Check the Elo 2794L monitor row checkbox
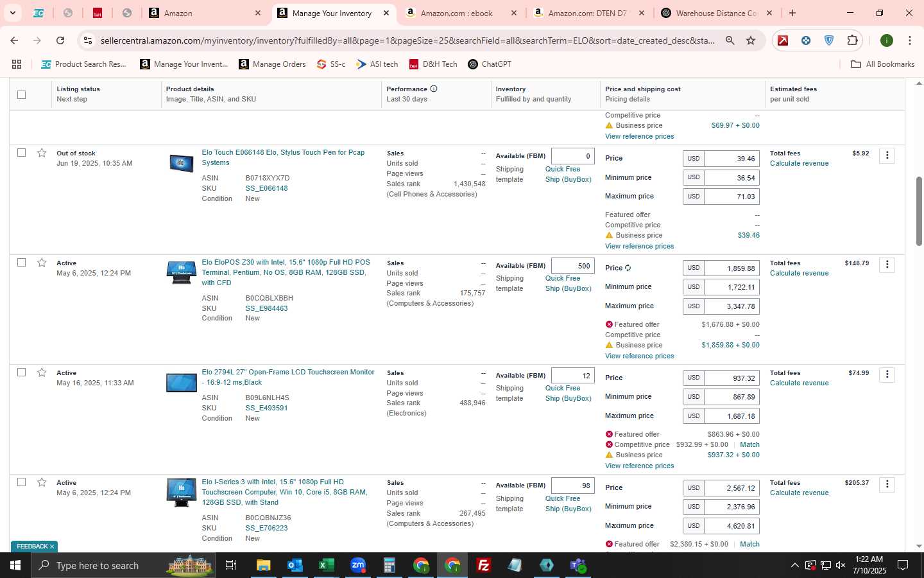924x578 pixels. [x=21, y=372]
